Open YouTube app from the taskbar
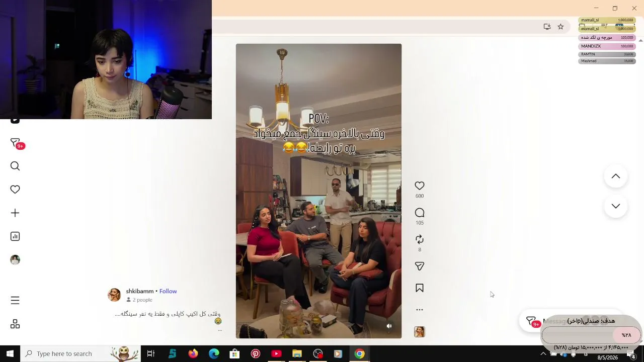Viewport: 644px width, 362px height. pos(276,354)
